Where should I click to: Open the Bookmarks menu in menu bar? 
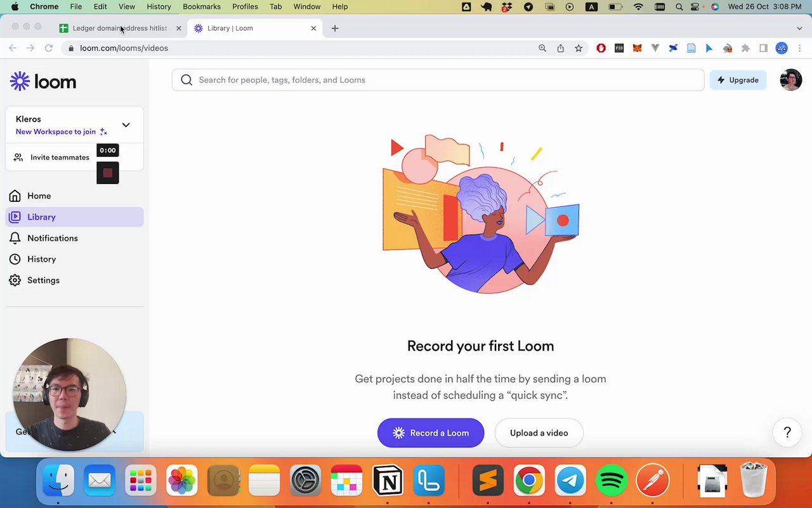tap(202, 6)
